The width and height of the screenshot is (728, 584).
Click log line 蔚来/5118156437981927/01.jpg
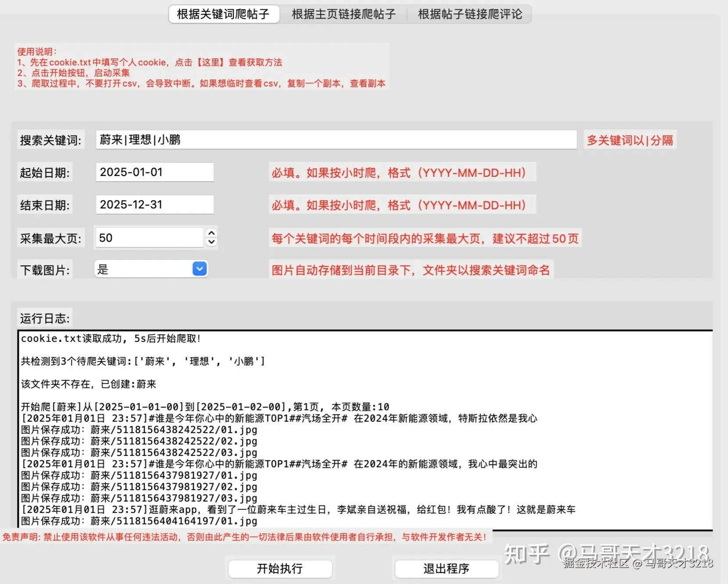[x=139, y=475]
